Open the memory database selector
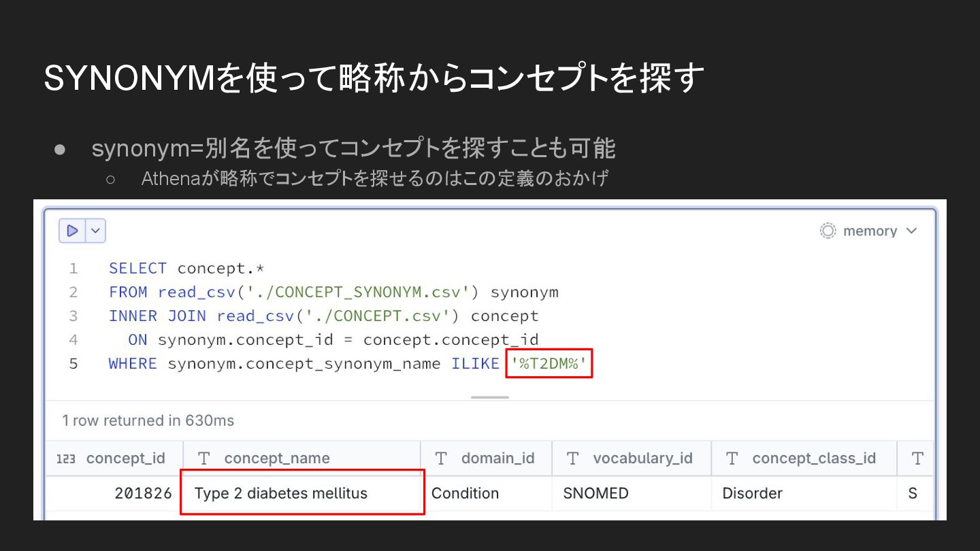 pyautogui.click(x=869, y=231)
